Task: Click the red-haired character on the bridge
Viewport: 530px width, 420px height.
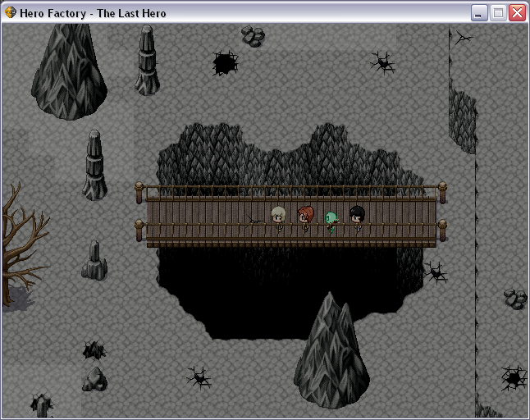Action: coord(305,219)
